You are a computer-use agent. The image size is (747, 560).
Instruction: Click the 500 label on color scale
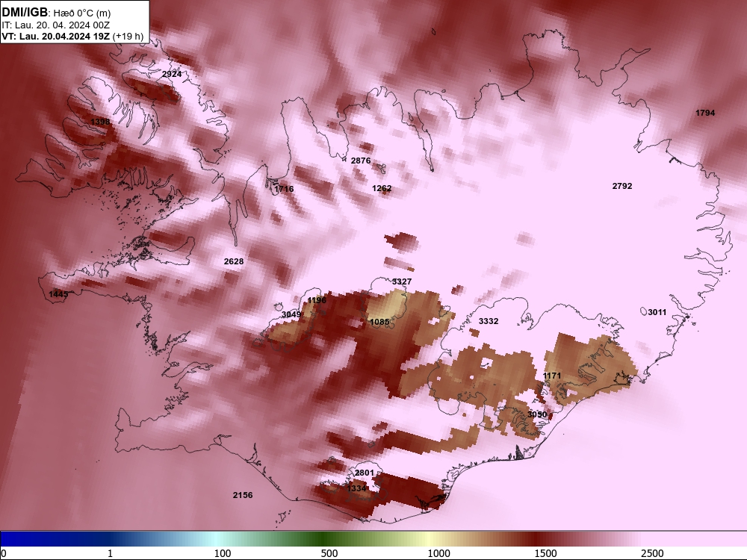pyautogui.click(x=329, y=553)
